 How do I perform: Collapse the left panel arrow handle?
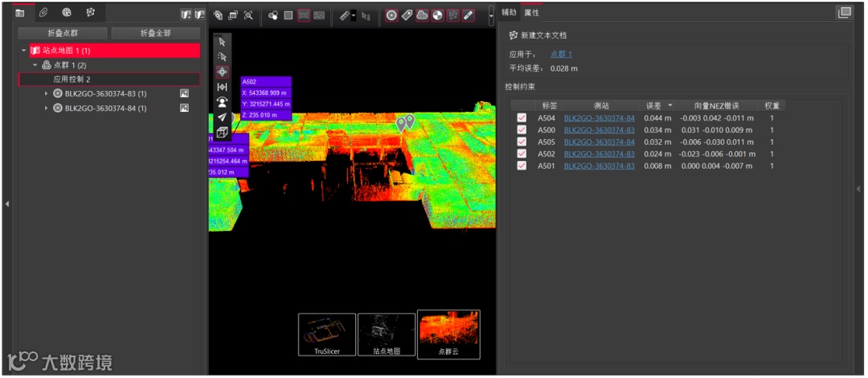tap(7, 204)
